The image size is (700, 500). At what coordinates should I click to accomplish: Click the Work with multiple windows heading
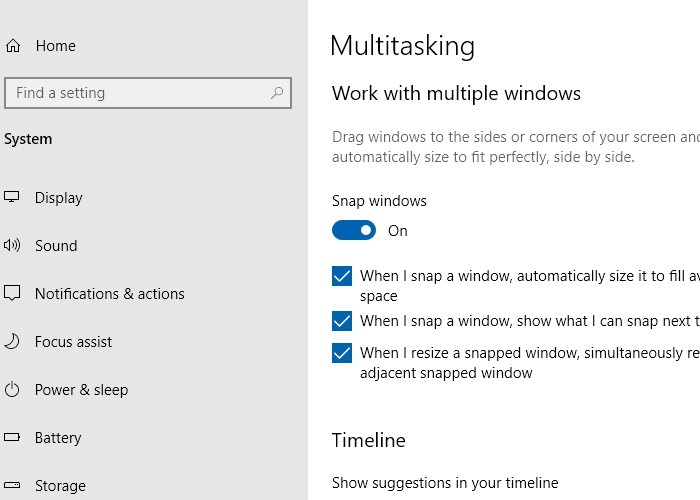tap(456, 93)
